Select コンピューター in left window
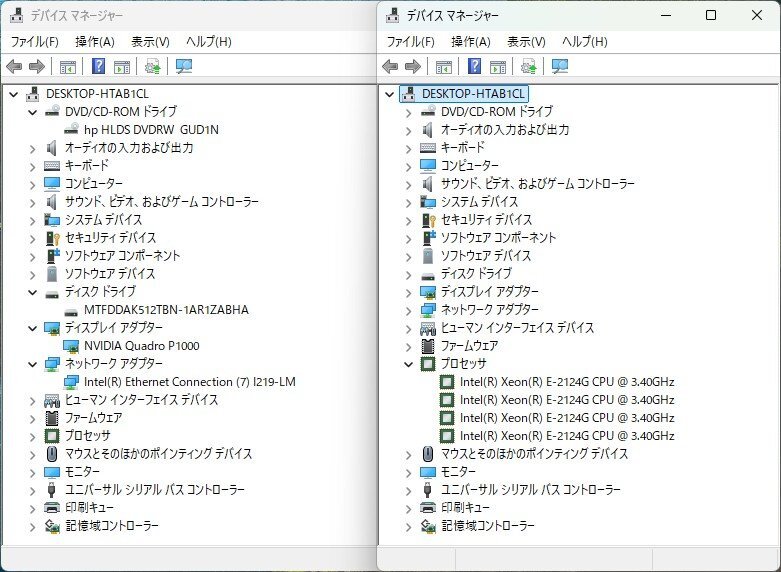The width and height of the screenshot is (781, 572). click(x=94, y=184)
